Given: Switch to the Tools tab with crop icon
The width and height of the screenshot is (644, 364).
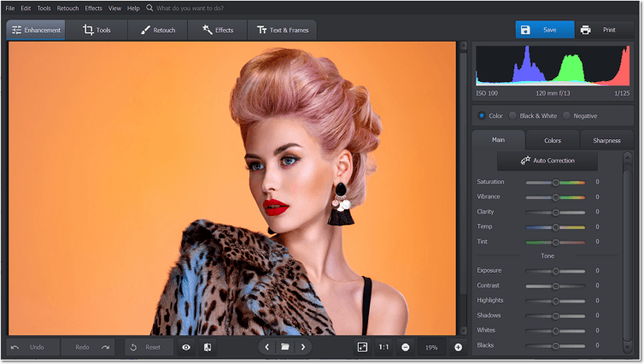Looking at the screenshot, I should click(97, 30).
